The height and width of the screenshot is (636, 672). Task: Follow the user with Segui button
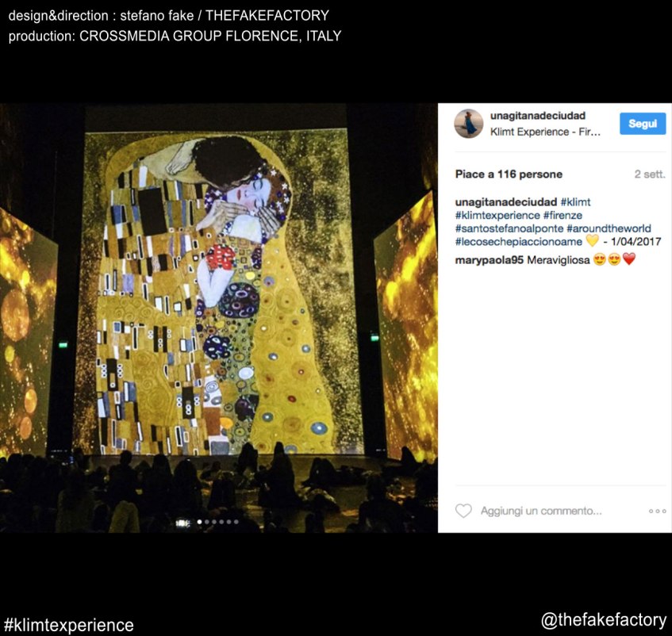[x=643, y=124]
